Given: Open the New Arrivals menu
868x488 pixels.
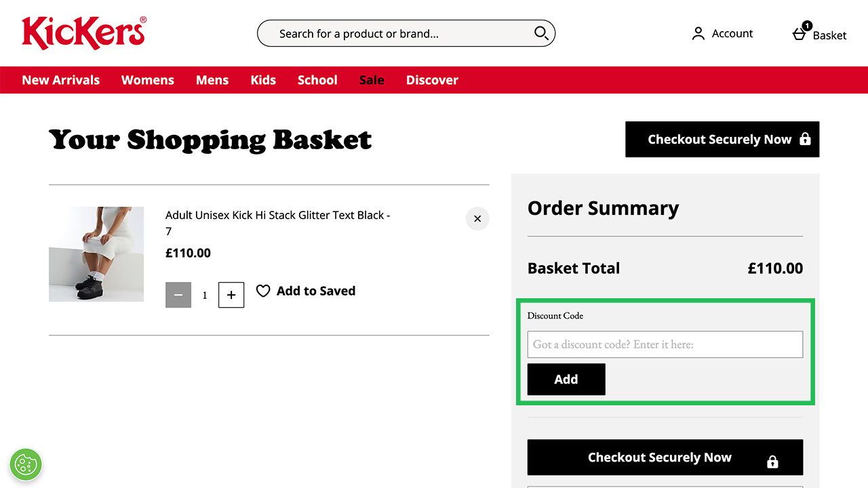Looking at the screenshot, I should (61, 80).
